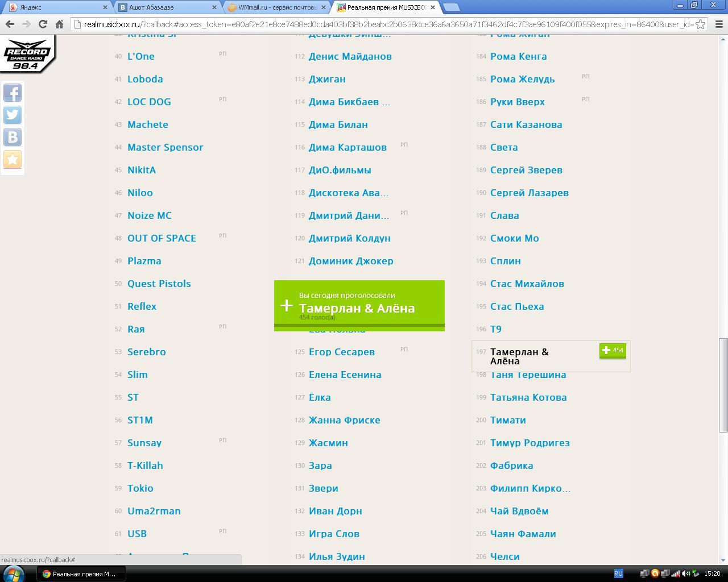The width and height of the screenshot is (728, 582).
Task: Click the volume icon in the system tray
Action: (685, 573)
